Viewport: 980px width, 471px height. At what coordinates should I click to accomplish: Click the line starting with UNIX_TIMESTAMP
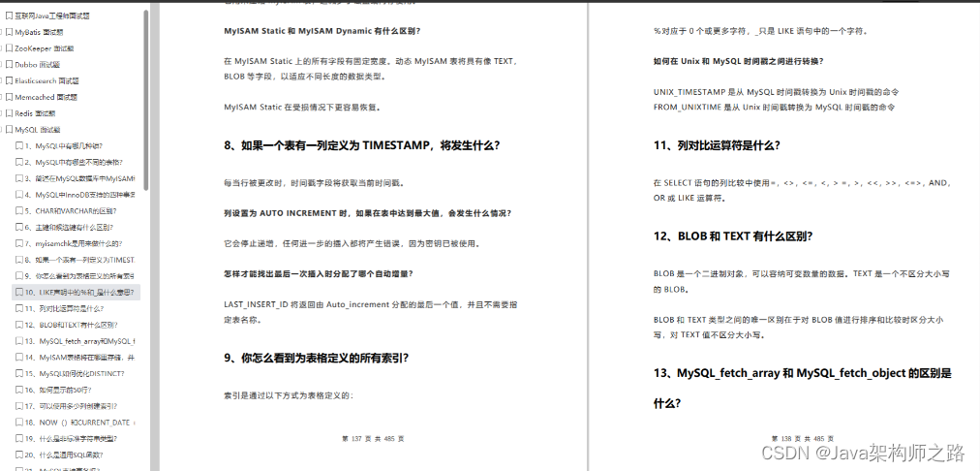[777, 92]
